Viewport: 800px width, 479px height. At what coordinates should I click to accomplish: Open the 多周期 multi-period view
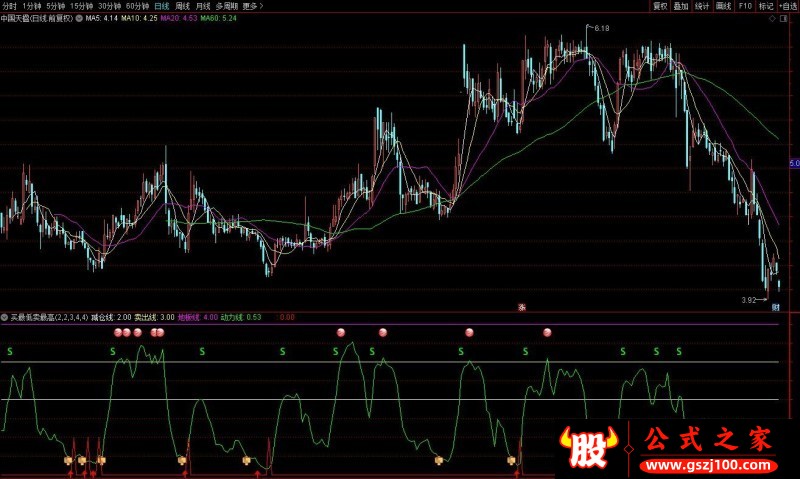(x=226, y=6)
